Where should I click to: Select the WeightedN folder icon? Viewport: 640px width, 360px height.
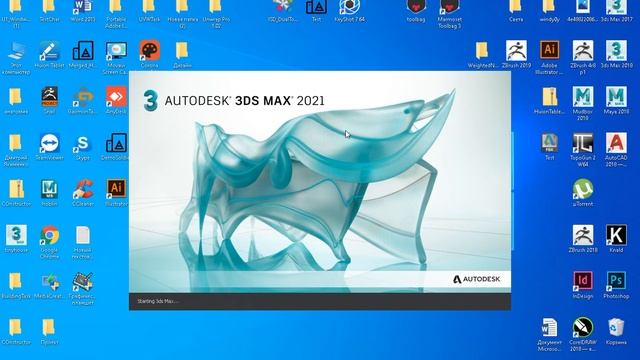(483, 54)
